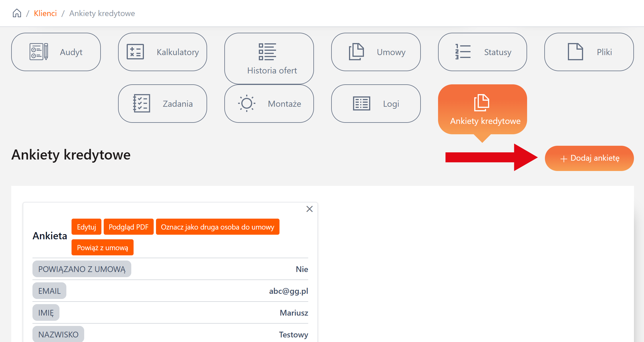
Task: Close the Ankieta card with X
Action: [x=309, y=209]
